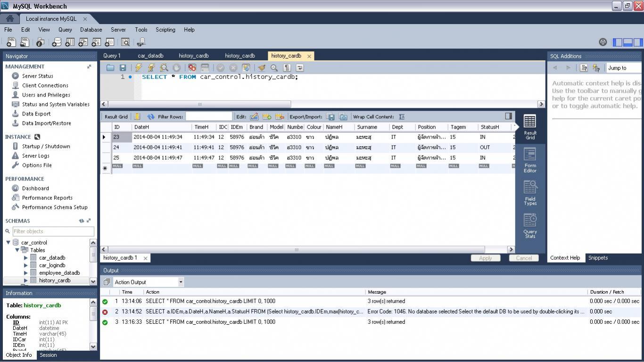
Task: Toggle invisible characters with the pilcrow icon
Action: click(287, 68)
